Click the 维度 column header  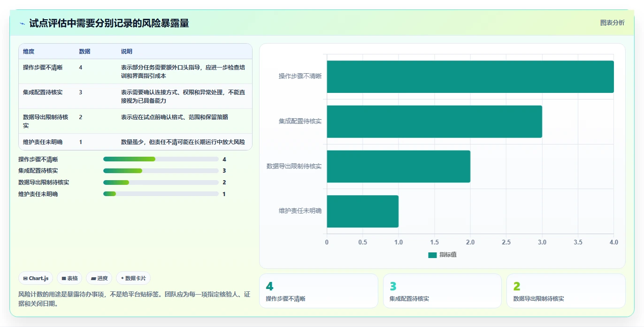click(x=29, y=52)
